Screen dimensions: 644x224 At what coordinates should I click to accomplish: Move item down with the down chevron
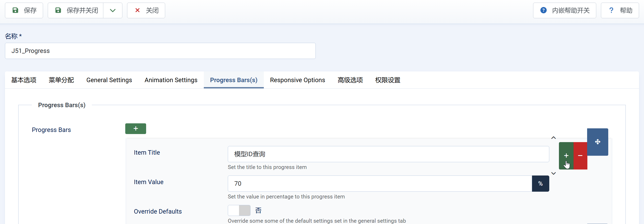tap(553, 173)
